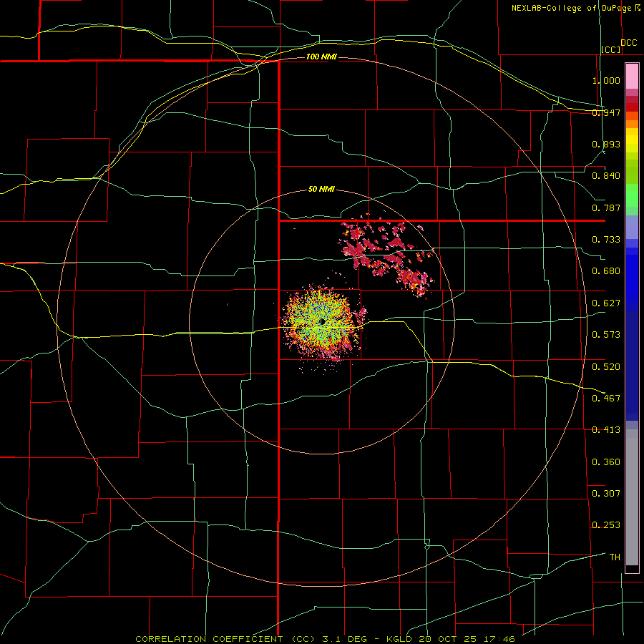Click the 0.893 color scale value
This screenshot has width=644, height=644.
(606, 144)
